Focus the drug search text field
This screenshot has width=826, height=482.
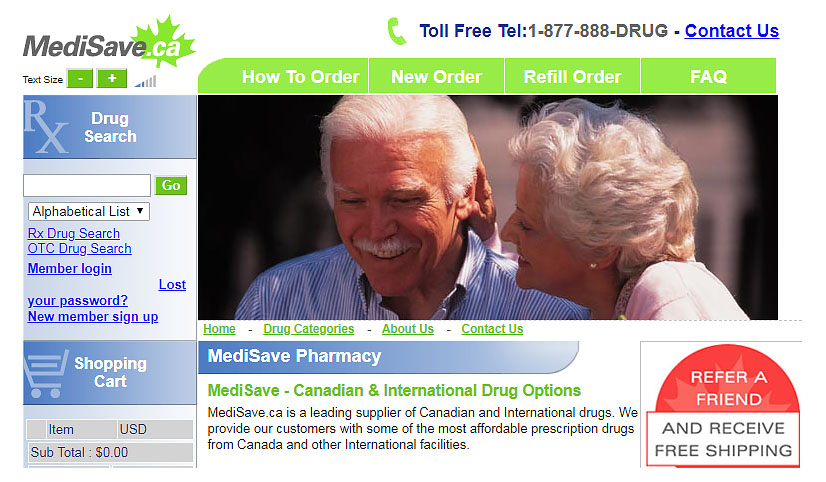click(x=87, y=185)
